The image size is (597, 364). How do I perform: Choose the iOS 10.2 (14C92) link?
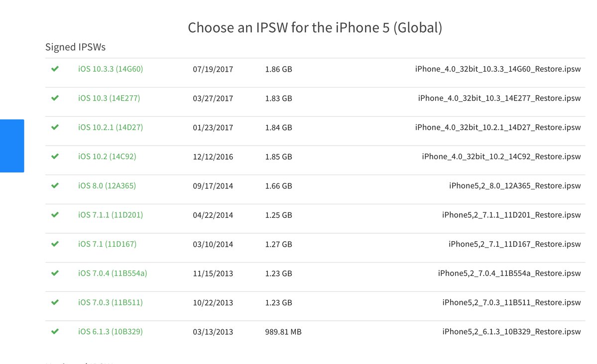107,156
